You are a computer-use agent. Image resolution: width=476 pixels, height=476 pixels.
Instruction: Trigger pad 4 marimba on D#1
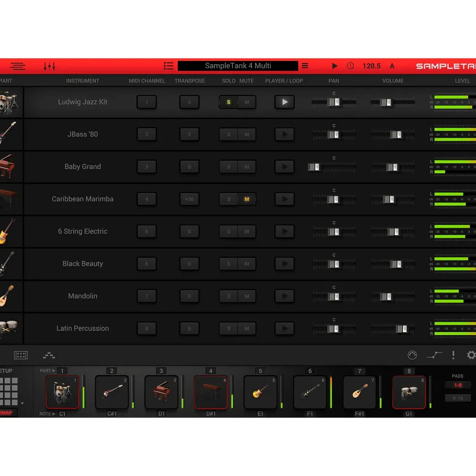(211, 392)
